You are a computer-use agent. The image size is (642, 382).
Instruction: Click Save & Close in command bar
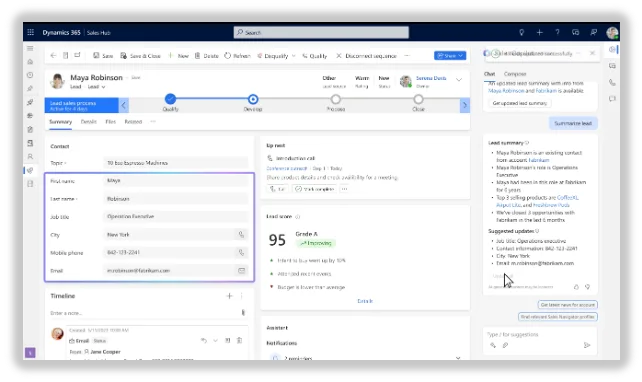pos(140,56)
